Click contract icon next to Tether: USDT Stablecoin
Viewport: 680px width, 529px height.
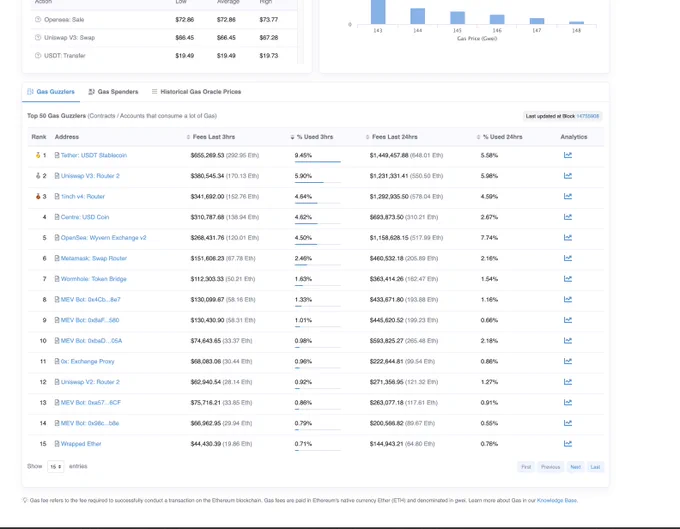click(57, 155)
